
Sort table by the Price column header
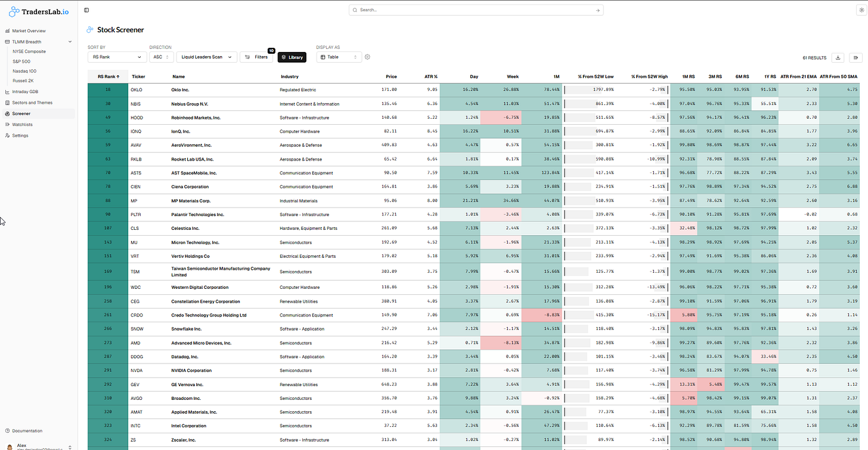point(391,76)
